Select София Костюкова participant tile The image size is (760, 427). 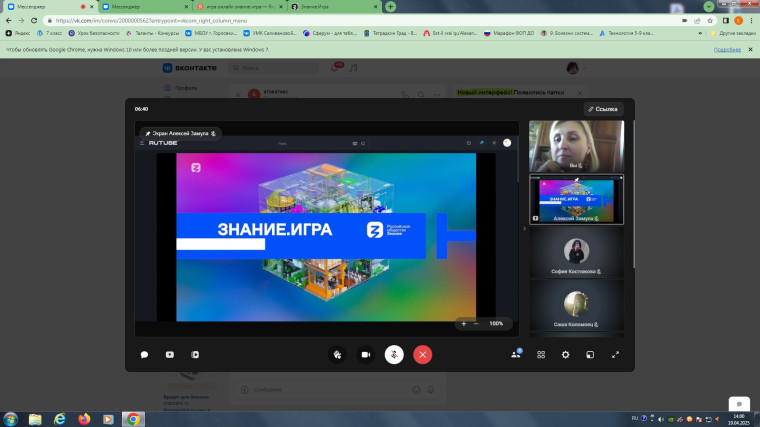click(576, 253)
